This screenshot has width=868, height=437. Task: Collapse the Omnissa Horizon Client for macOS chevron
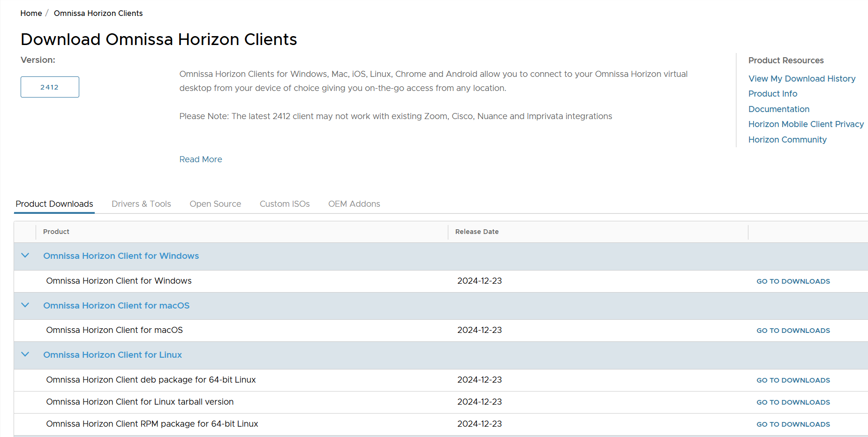click(25, 305)
